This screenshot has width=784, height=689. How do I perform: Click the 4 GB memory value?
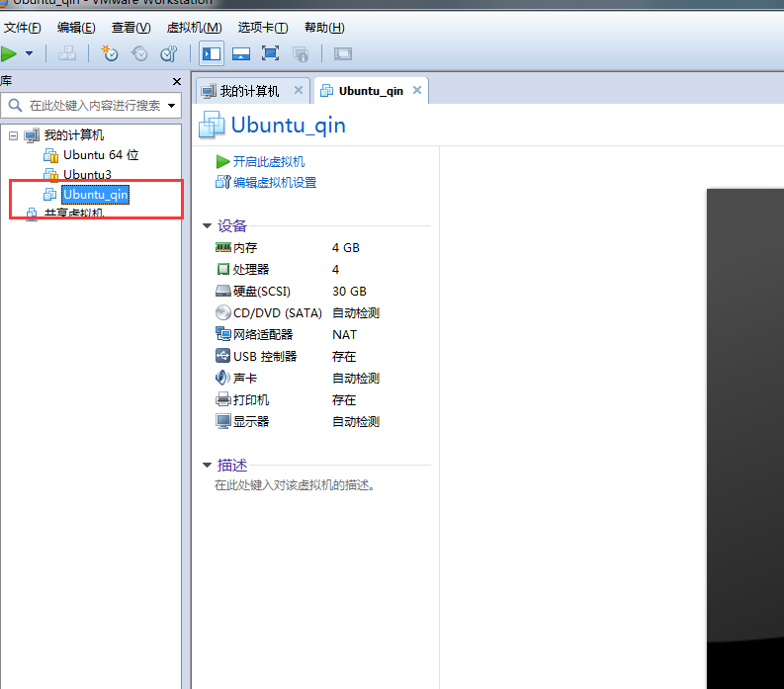pos(345,247)
